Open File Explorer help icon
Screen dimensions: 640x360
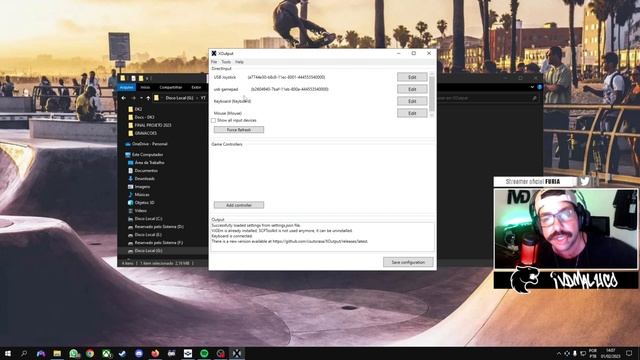pyautogui.click(x=540, y=87)
